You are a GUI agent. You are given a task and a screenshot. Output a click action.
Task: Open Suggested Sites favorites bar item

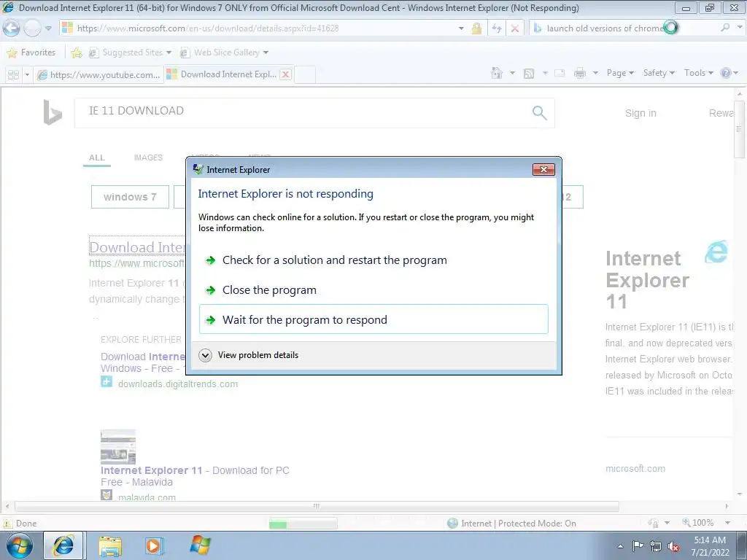130,52
